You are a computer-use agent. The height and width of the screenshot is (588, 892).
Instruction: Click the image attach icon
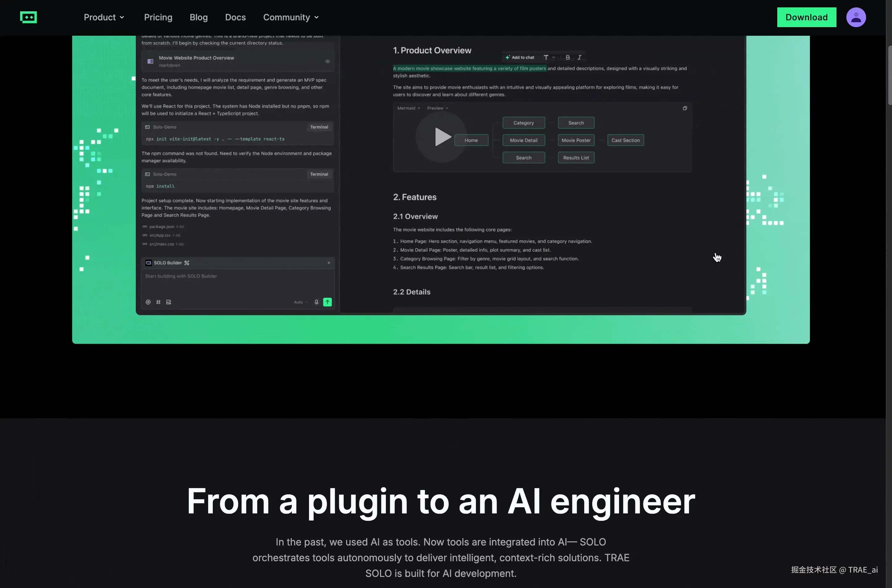point(168,302)
